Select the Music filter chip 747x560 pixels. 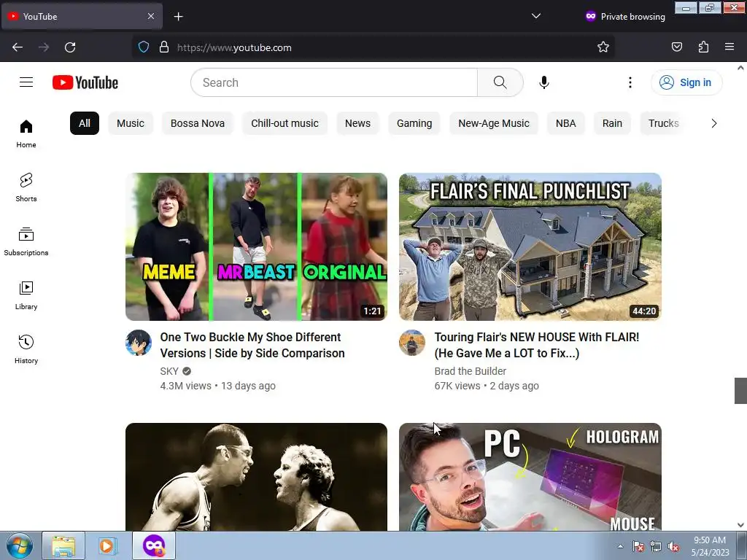tap(131, 123)
